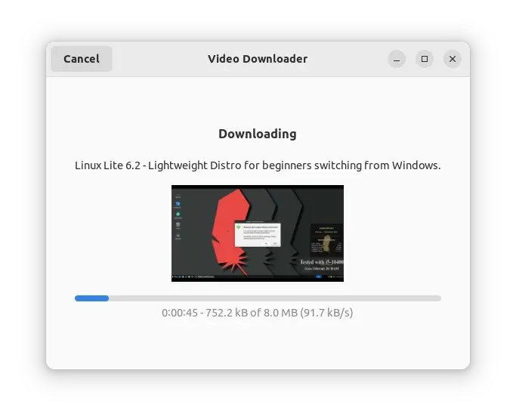Image resolution: width=516 pixels, height=420 pixels.
Task: Click the '752.2 kB of 8.0 MB' size text
Action: [252, 313]
